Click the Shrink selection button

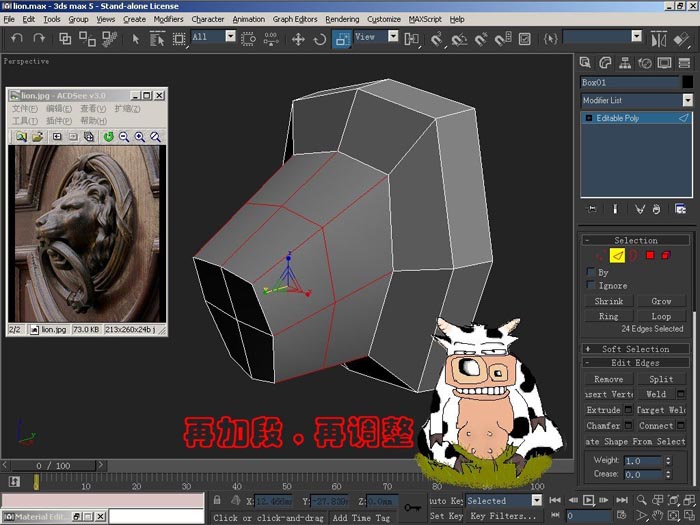tap(608, 301)
